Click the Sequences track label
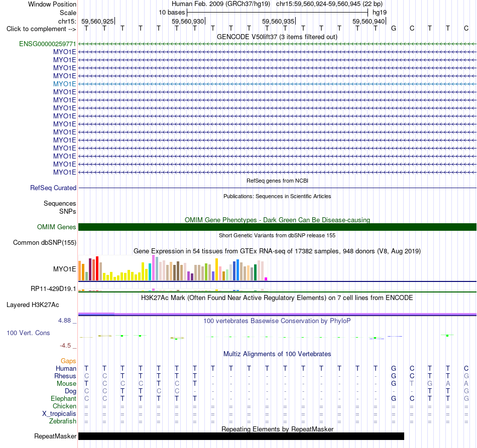The width and height of the screenshot is (477, 448). tap(60, 203)
